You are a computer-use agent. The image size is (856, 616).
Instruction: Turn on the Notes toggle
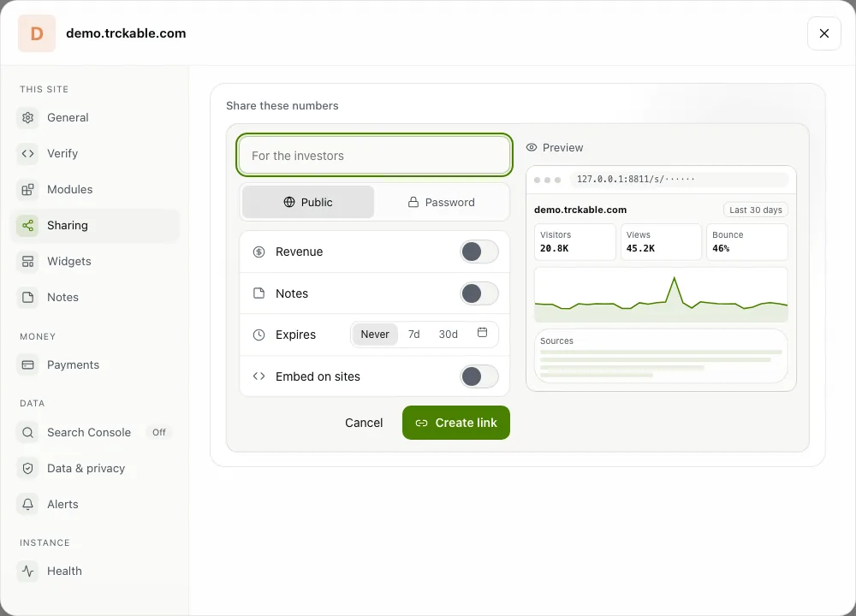[479, 293]
